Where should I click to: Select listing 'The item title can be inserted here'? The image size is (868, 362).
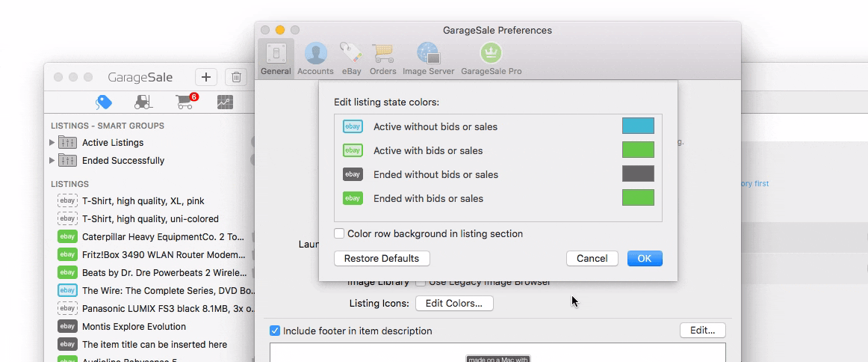[155, 345]
